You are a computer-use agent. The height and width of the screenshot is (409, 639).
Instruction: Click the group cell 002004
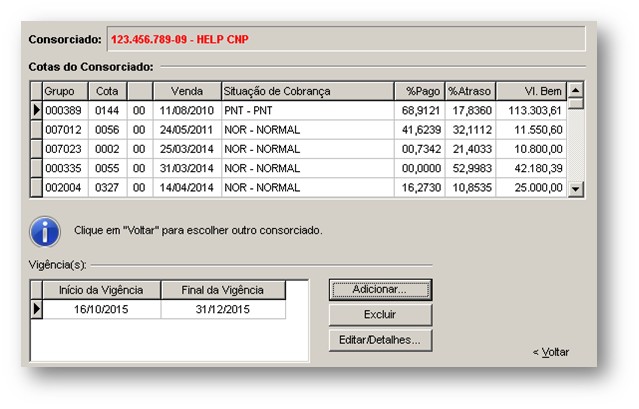pos(65,187)
